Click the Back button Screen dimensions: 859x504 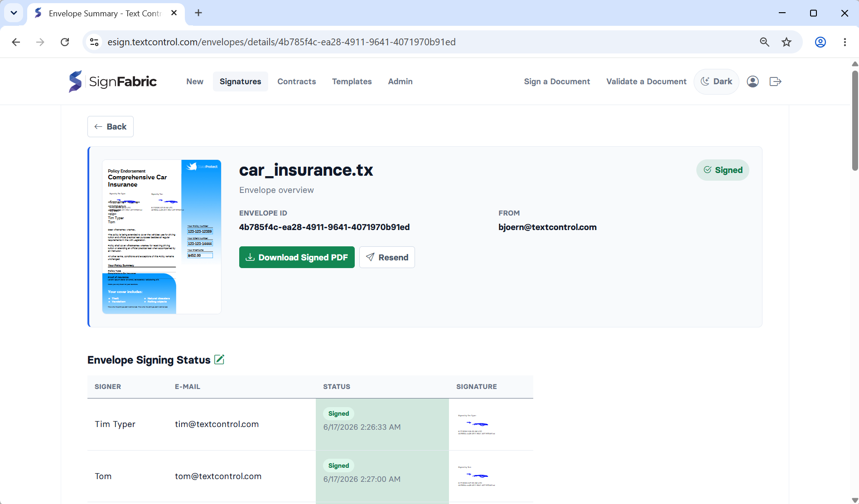point(111,127)
